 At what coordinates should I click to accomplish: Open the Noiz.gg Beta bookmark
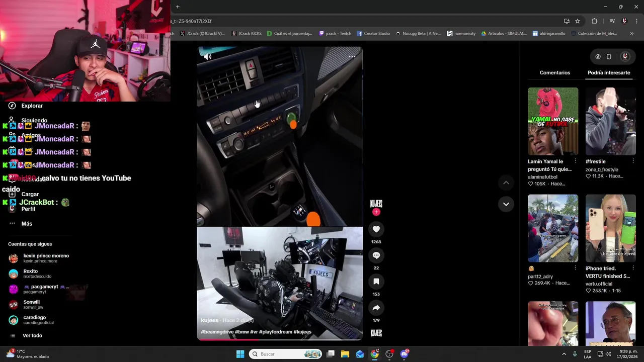[x=418, y=34]
